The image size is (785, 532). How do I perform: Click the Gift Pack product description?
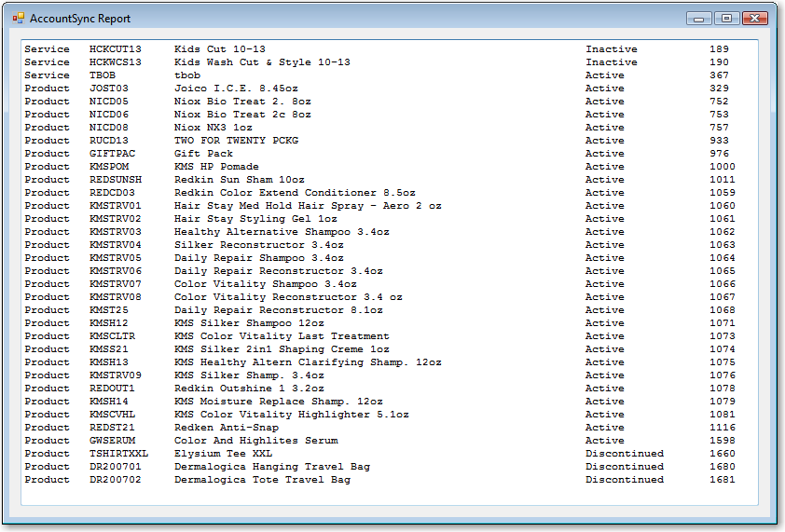tap(203, 154)
